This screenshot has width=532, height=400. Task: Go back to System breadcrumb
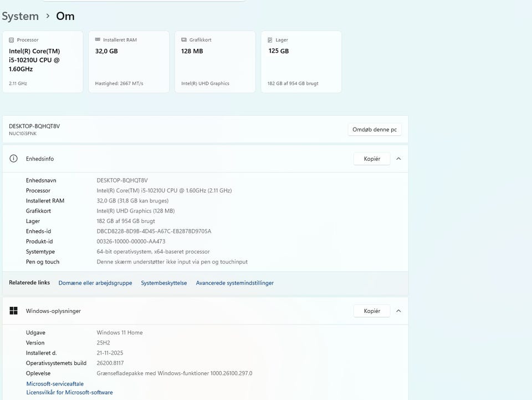point(21,16)
